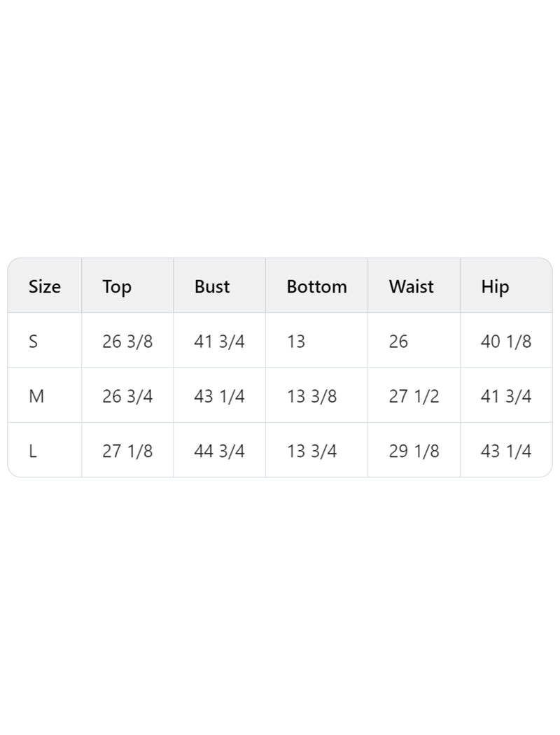The width and height of the screenshot is (560, 735).
Task: Click Hip value 43 1/4 for L
Action: click(506, 451)
